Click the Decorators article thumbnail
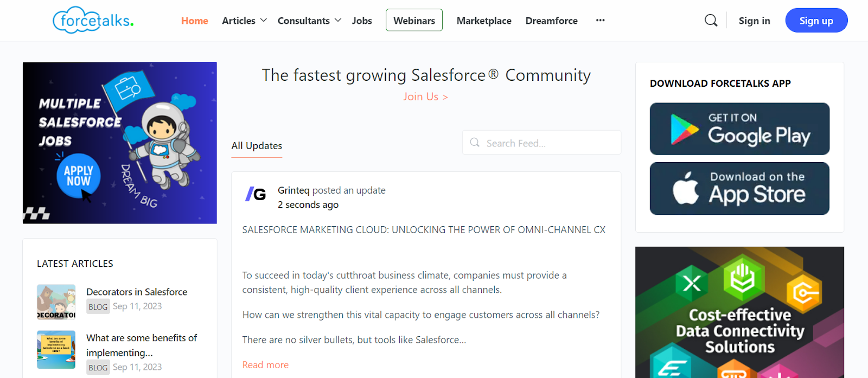The image size is (868, 378). [56, 302]
